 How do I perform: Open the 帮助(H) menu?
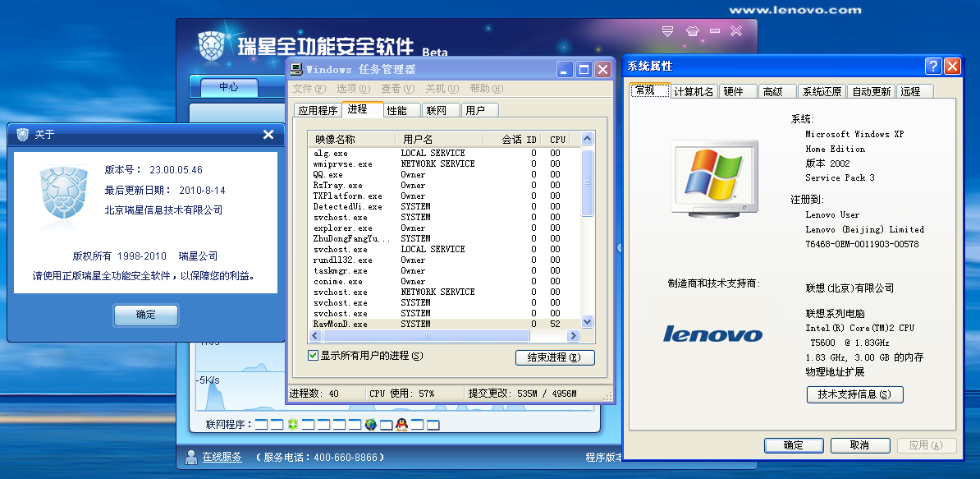click(x=486, y=89)
